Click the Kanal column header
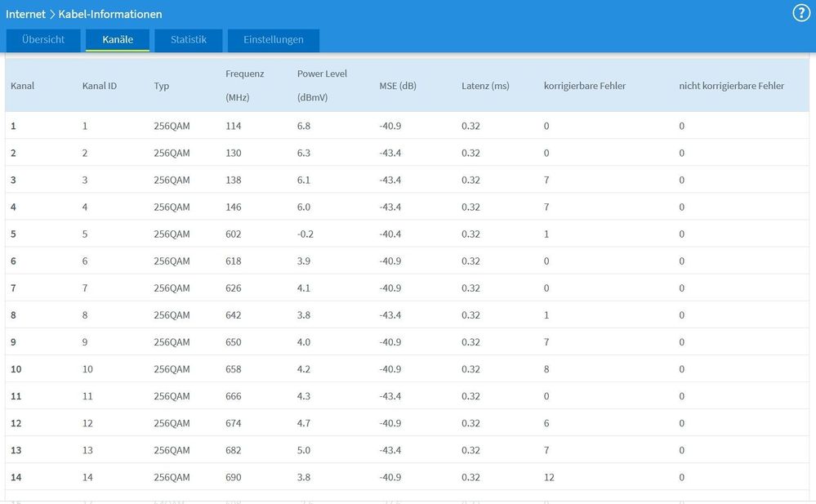Viewport: 816px width, 504px height. pyautogui.click(x=22, y=86)
